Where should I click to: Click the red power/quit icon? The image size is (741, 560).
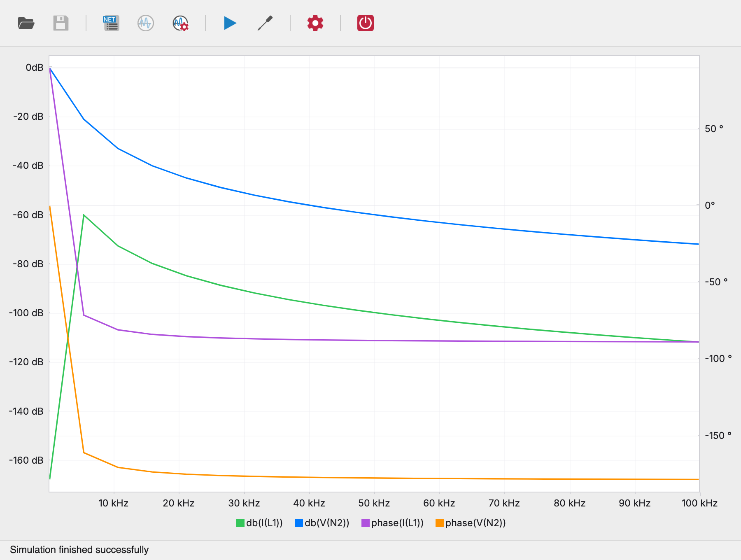366,23
